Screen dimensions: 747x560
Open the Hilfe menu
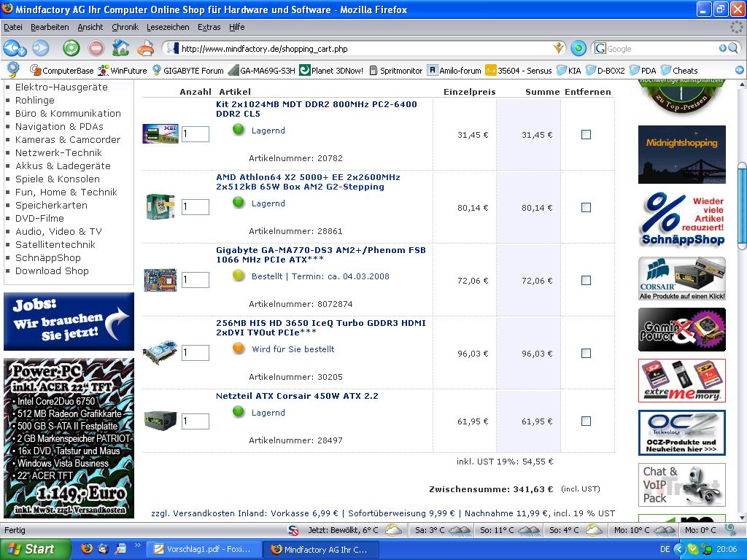click(237, 27)
